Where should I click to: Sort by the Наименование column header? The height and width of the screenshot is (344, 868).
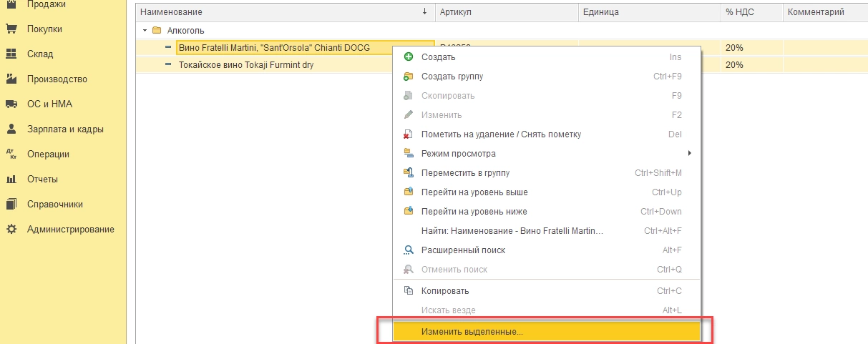[279, 12]
